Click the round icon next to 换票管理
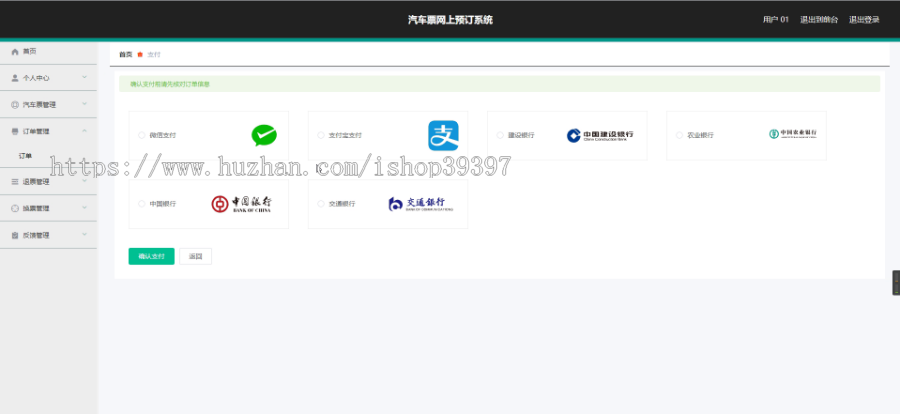 [15, 208]
